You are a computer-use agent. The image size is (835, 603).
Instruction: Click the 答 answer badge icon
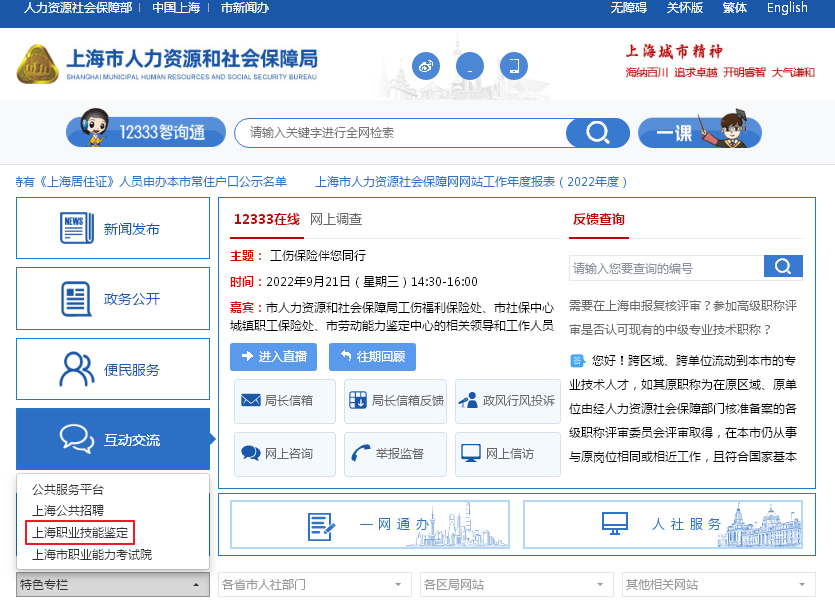pyautogui.click(x=577, y=361)
